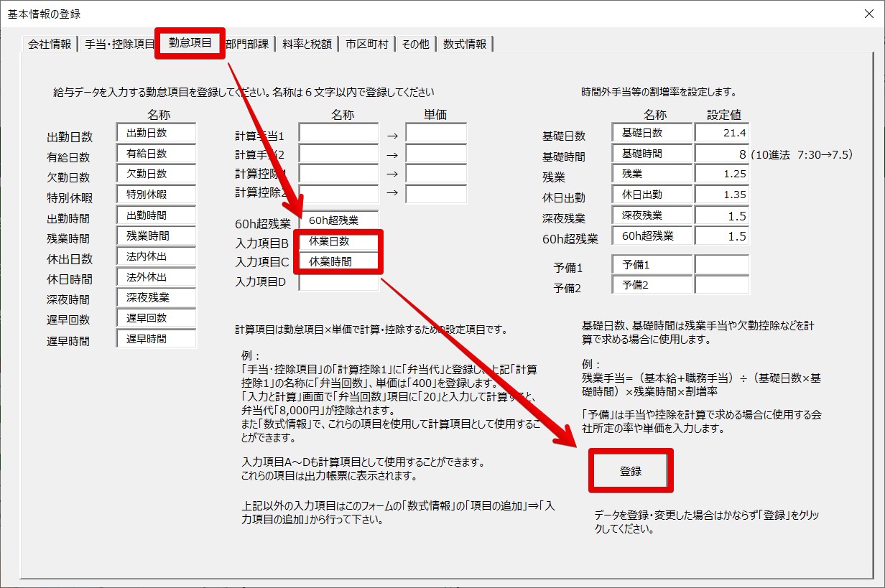Select the 入力項目C field containing 休業時間
The height and width of the screenshot is (588, 885).
tap(338, 262)
